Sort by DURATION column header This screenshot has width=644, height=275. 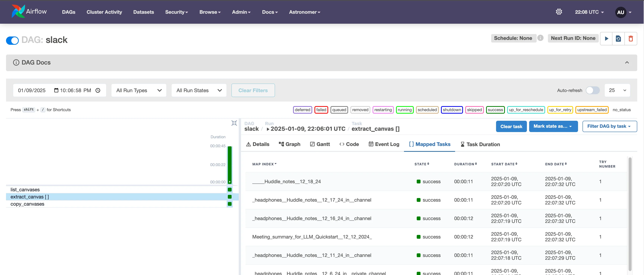pyautogui.click(x=465, y=164)
